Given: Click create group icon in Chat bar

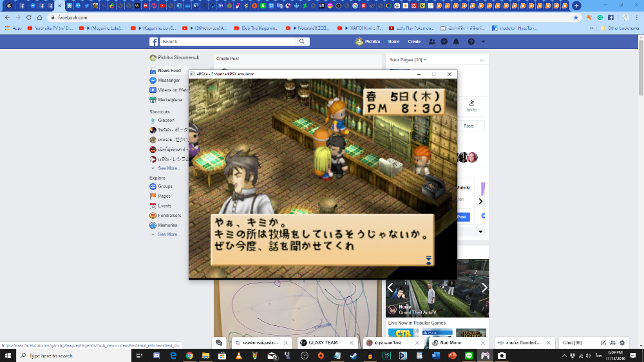Looking at the screenshot, I should pyautogui.click(x=613, y=343).
